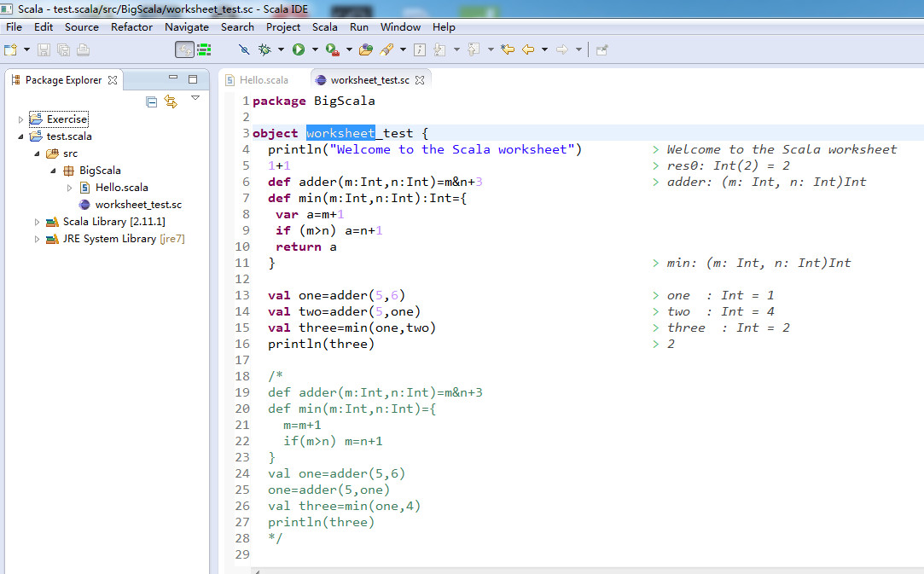Screen dimensions: 924x574
Task: Click the Search flashlight icon
Action: (x=386, y=50)
